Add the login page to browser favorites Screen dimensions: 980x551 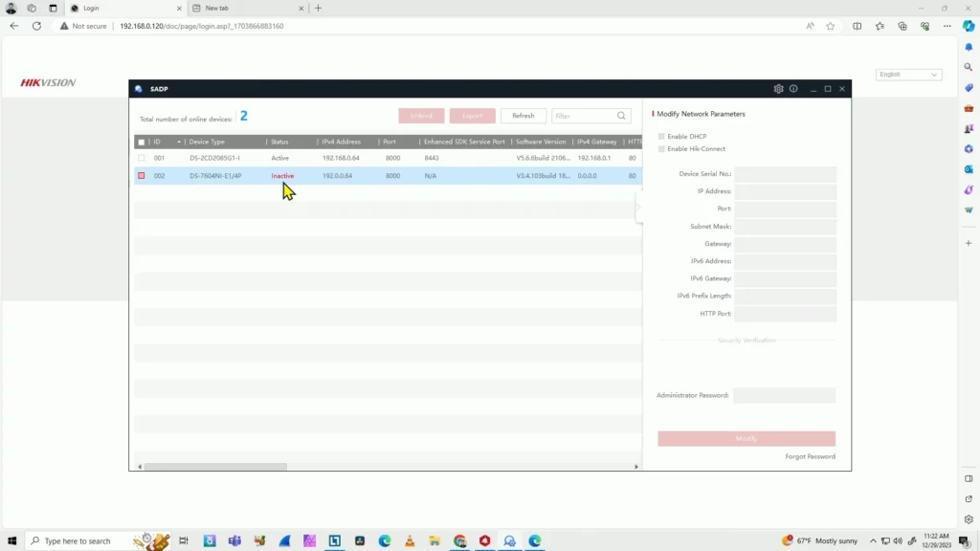coord(830,26)
